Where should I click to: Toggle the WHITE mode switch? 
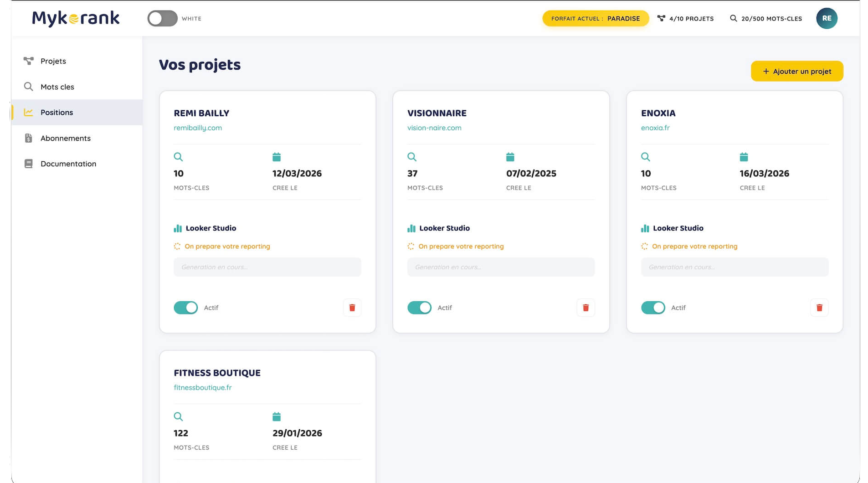[162, 18]
